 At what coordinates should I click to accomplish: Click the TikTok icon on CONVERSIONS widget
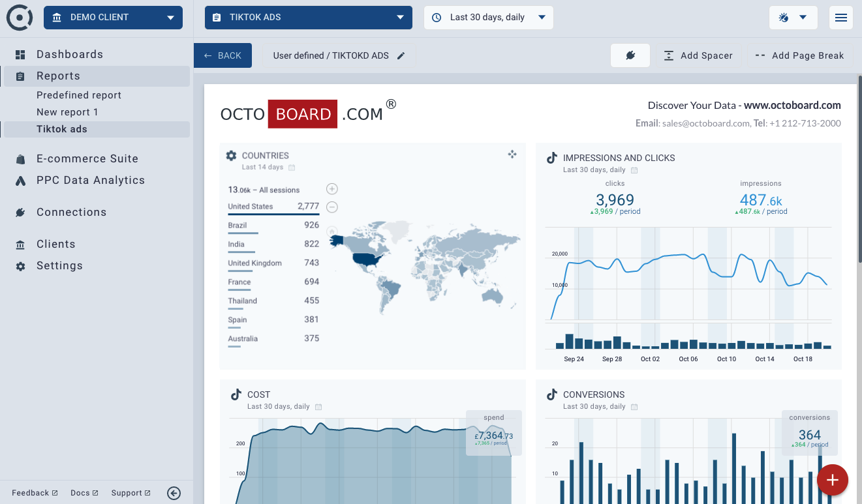click(x=551, y=394)
